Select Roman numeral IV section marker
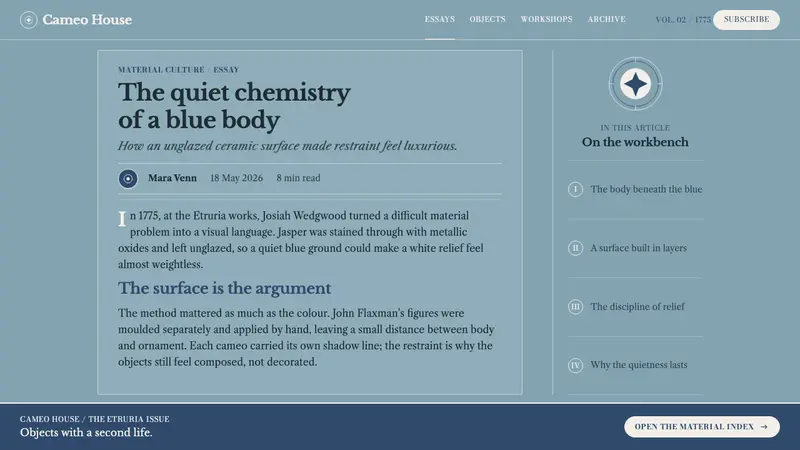The height and width of the screenshot is (450, 800). (x=576, y=365)
